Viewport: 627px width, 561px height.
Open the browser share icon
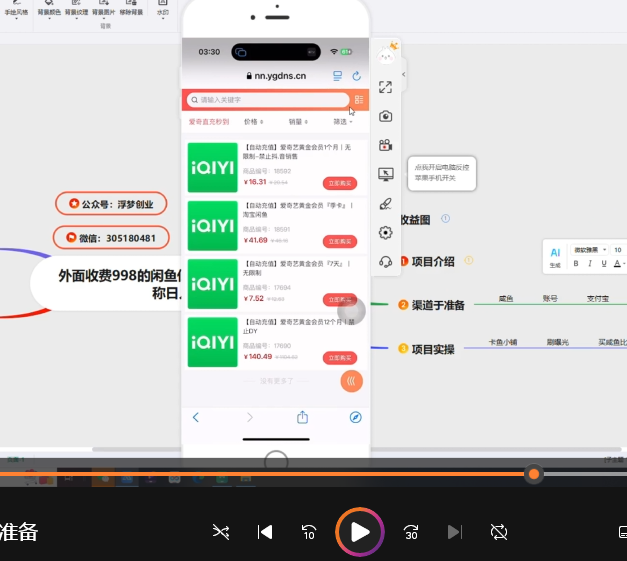tap(302, 417)
